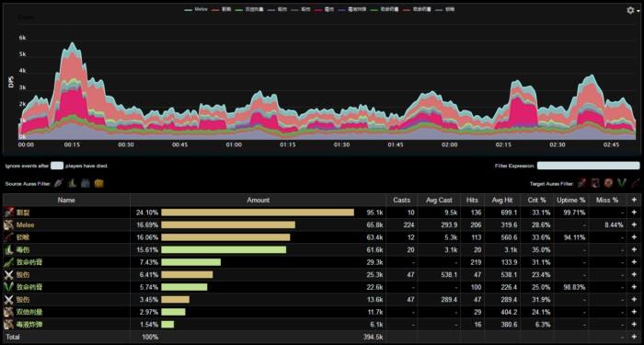Toggle the gold Source Auras Filter icon
The height and width of the screenshot is (345, 644).
[98, 183]
